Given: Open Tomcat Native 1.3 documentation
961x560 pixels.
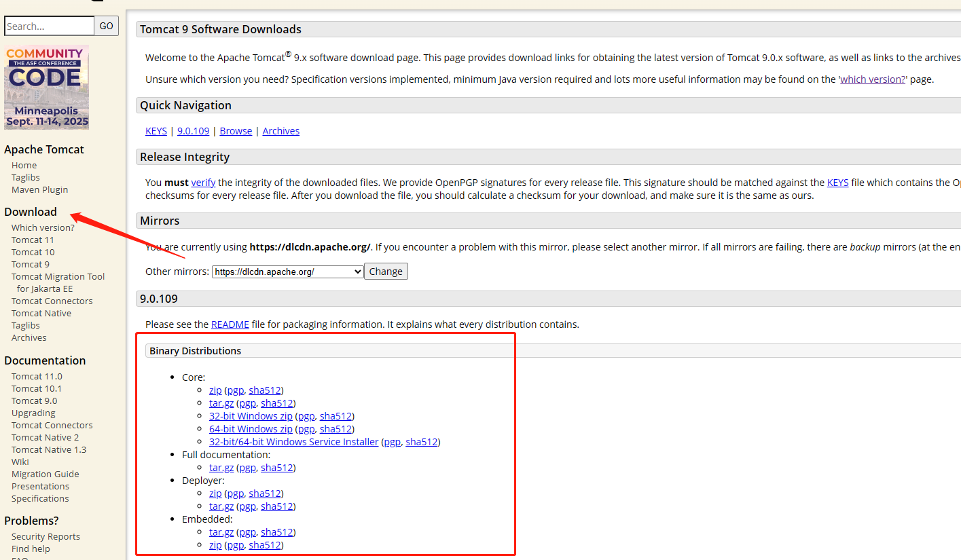Looking at the screenshot, I should tap(49, 449).
